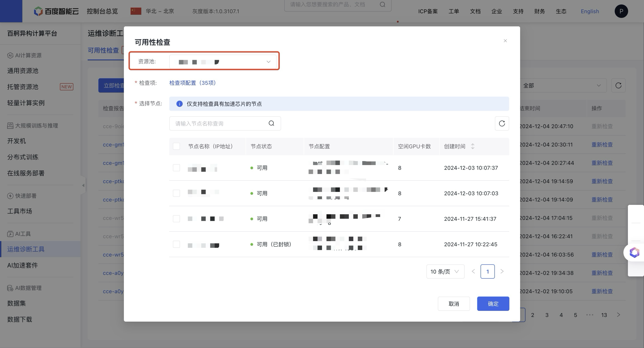The width and height of the screenshot is (644, 348).
Task: Open the 全部 filter dropdown
Action: click(563, 85)
